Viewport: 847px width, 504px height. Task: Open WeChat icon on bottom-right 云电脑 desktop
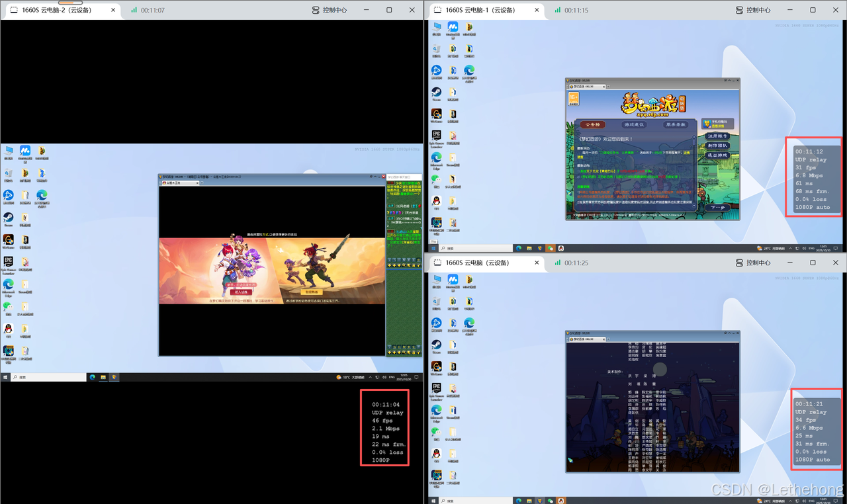point(437,433)
